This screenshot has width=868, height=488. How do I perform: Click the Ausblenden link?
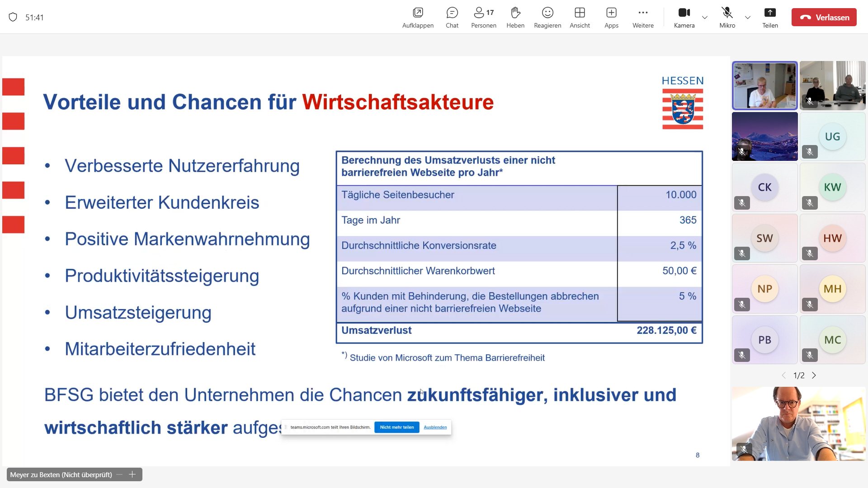point(435,427)
